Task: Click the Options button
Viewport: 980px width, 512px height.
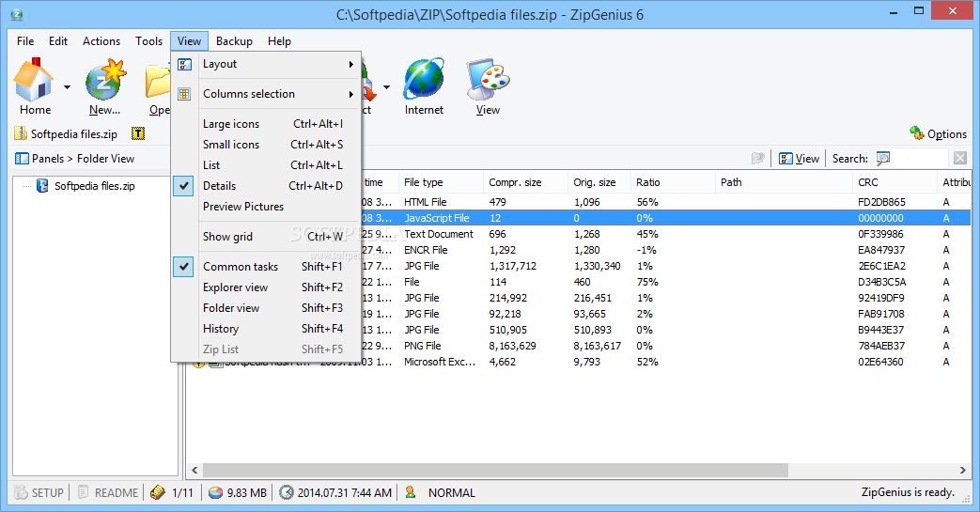Action: point(938,133)
